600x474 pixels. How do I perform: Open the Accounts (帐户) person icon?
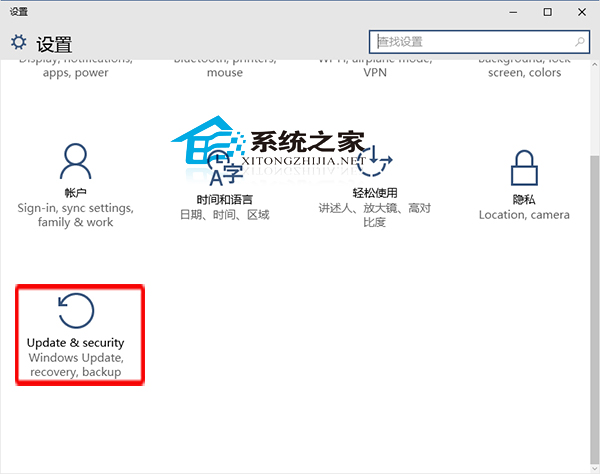coord(76,161)
